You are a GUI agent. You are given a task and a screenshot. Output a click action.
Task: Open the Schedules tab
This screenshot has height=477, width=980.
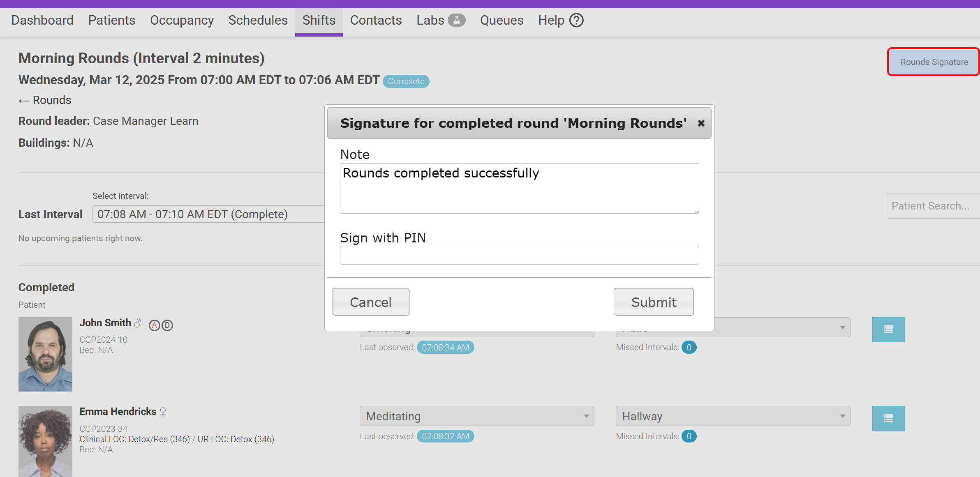click(x=258, y=20)
